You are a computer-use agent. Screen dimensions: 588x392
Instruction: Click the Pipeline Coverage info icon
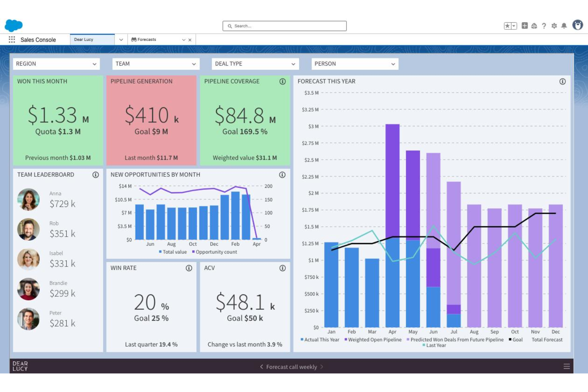tap(282, 81)
